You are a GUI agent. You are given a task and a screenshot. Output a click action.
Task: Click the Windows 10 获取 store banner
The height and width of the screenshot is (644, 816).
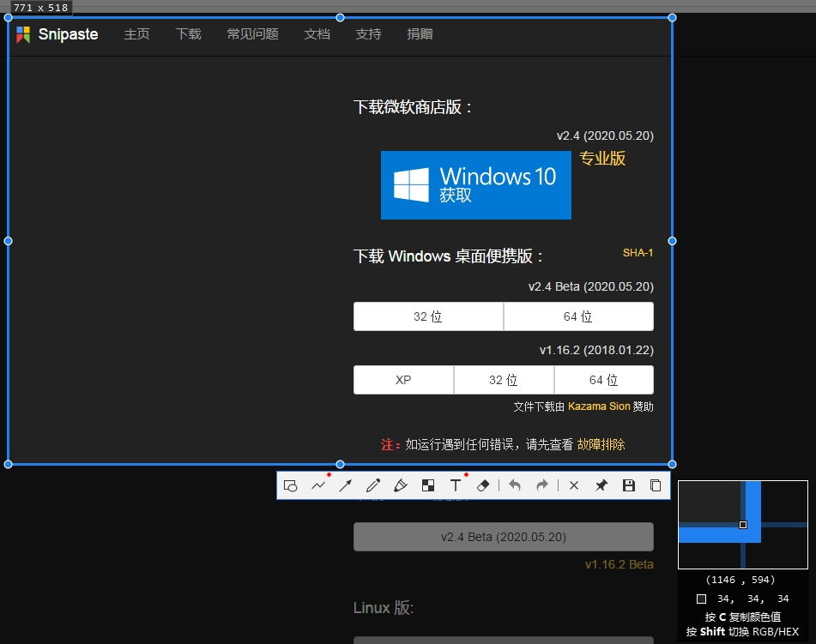pos(475,185)
